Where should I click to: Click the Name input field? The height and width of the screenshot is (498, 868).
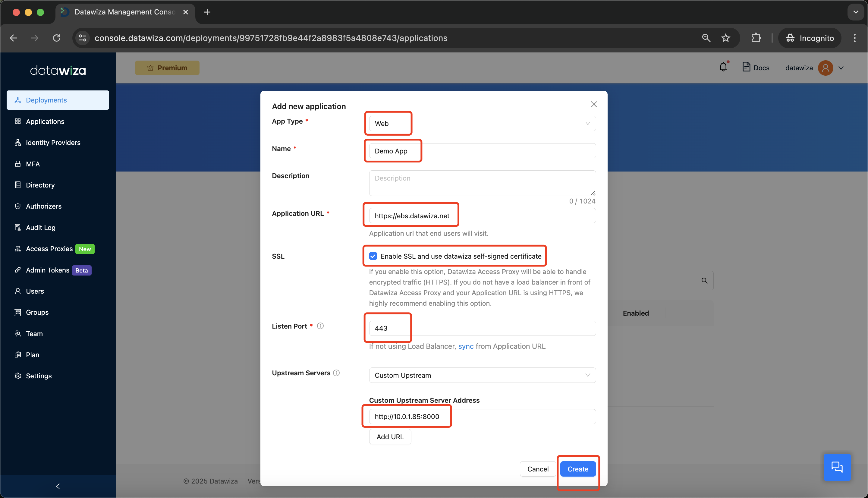pyautogui.click(x=483, y=151)
